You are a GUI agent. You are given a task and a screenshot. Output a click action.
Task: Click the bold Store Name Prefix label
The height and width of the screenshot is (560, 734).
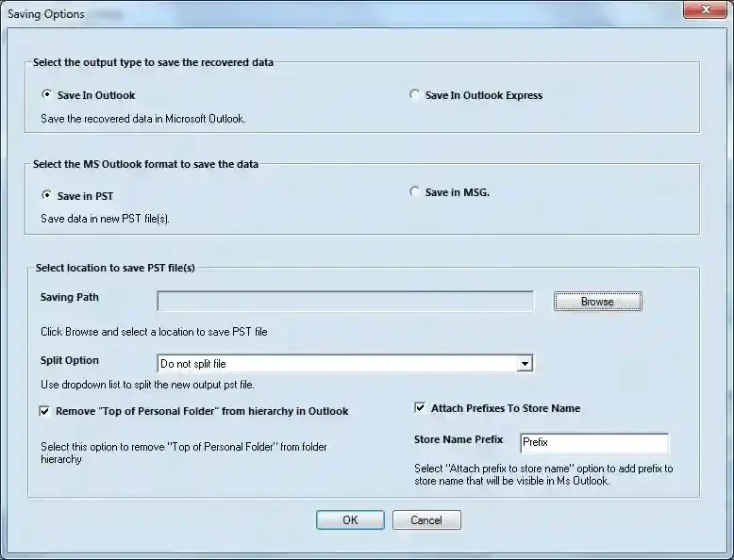459,439
